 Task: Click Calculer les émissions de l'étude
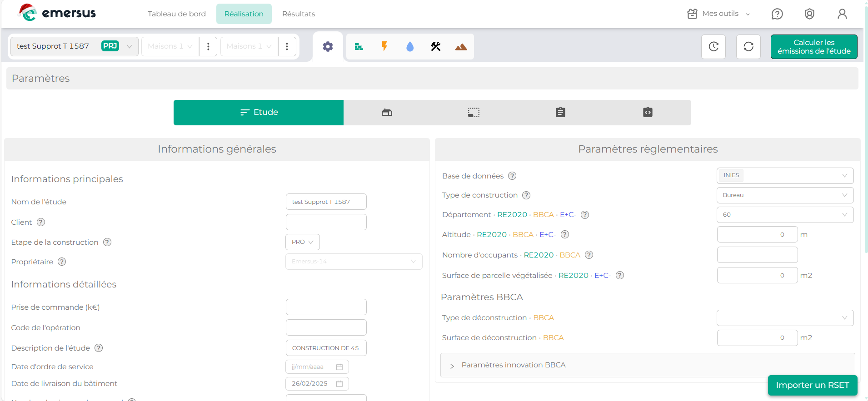pos(814,47)
